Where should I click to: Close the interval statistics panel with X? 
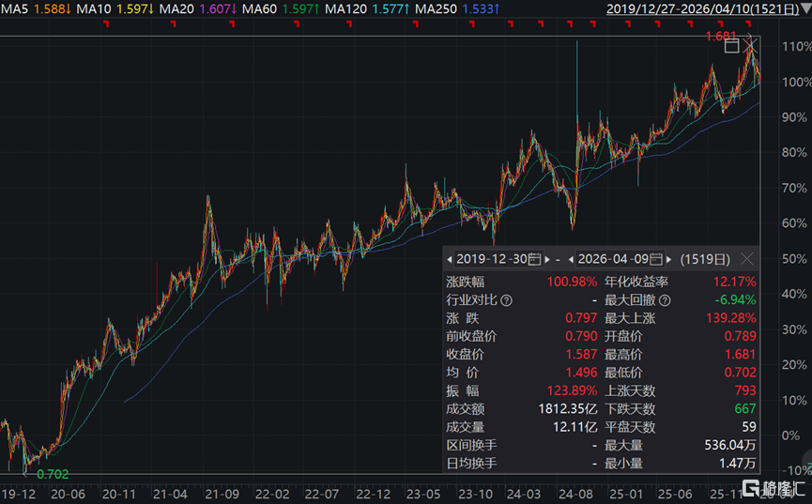(x=746, y=259)
